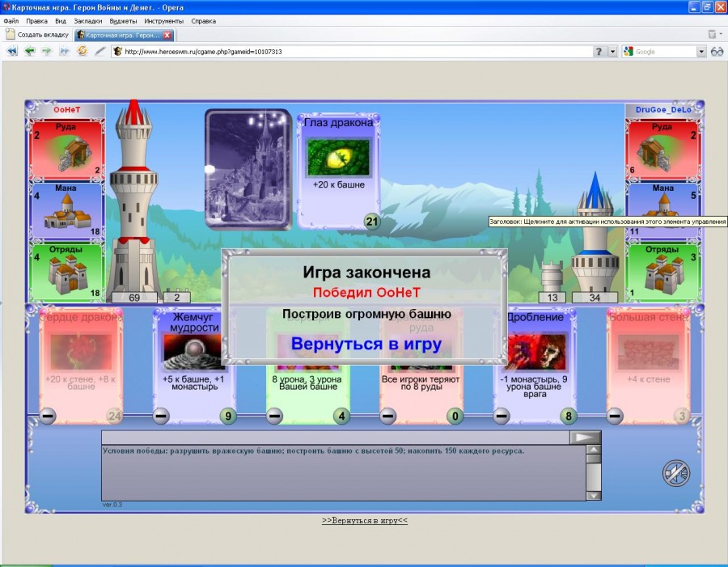Click the >>Вернуться в игру<< link below the board

point(365,521)
